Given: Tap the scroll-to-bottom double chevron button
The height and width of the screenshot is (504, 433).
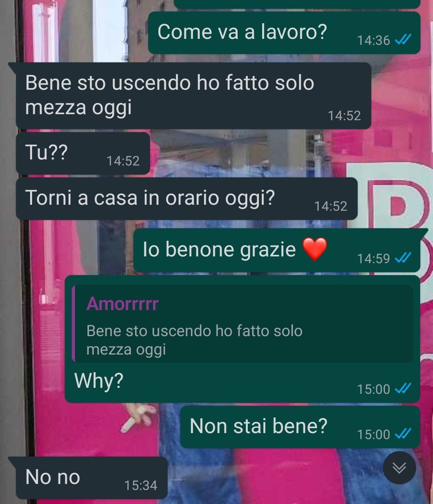Looking at the screenshot, I should 399,468.
